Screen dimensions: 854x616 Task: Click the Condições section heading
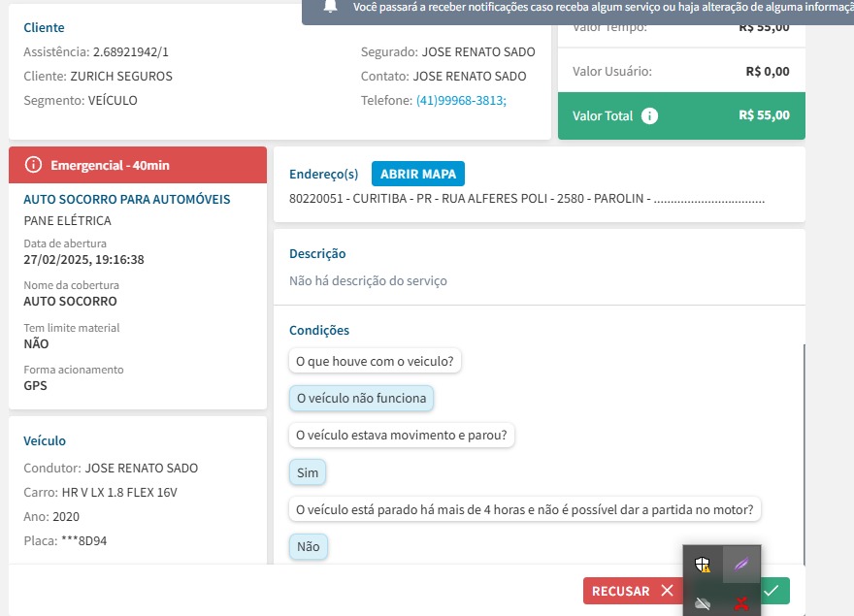(x=319, y=330)
